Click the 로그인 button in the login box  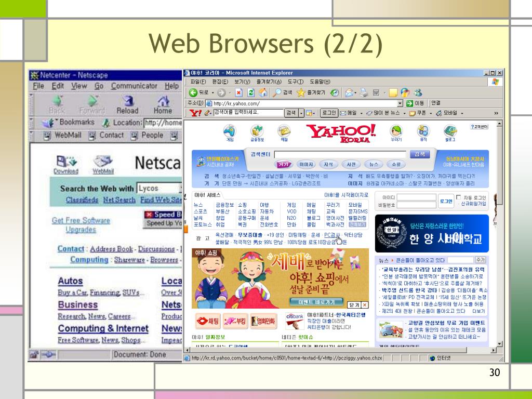pyautogui.click(x=446, y=201)
